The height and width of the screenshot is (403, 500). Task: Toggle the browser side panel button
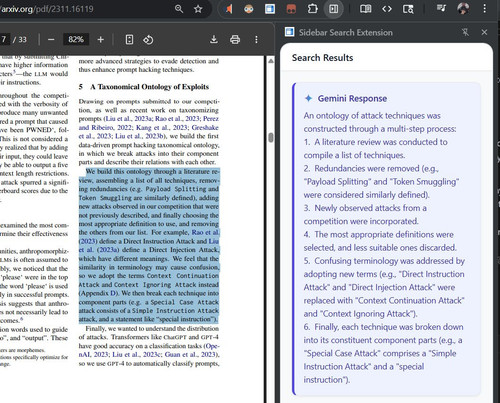[x=333, y=9]
